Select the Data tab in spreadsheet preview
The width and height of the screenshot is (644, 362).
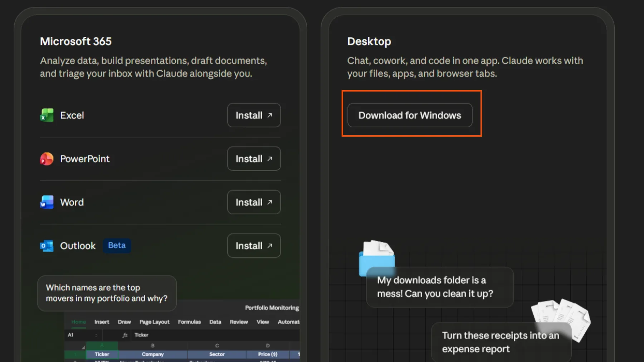[215, 322]
